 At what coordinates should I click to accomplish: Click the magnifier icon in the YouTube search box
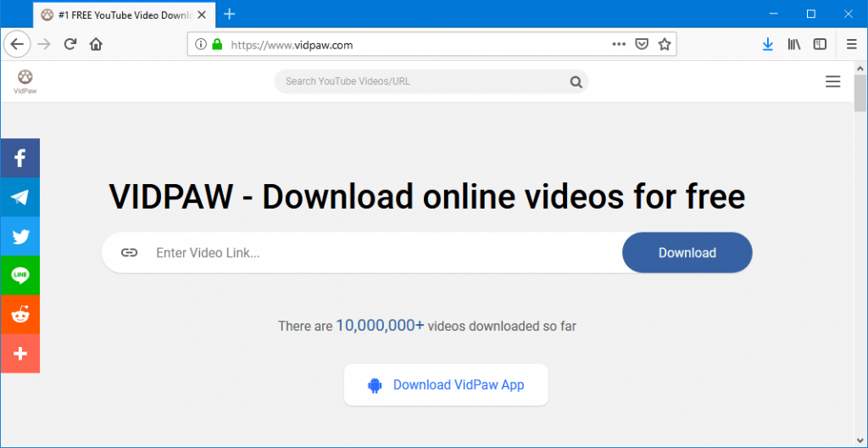[x=576, y=82]
